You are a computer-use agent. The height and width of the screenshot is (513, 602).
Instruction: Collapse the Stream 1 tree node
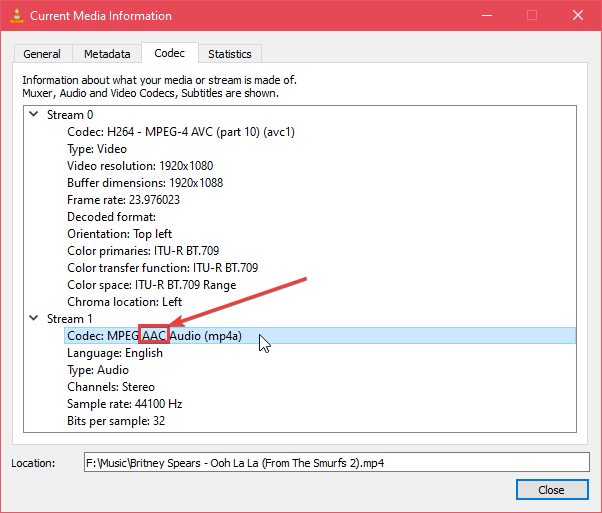coord(33,319)
